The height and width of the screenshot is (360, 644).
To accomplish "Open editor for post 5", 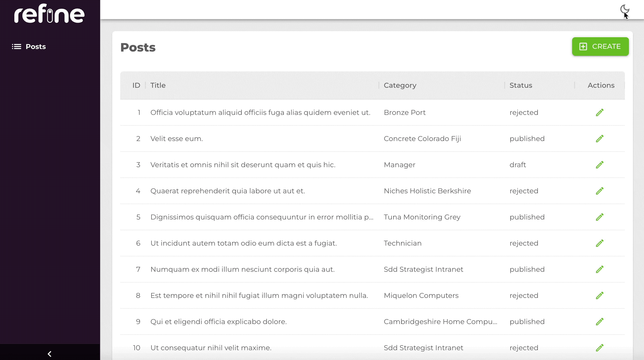I will tap(599, 217).
